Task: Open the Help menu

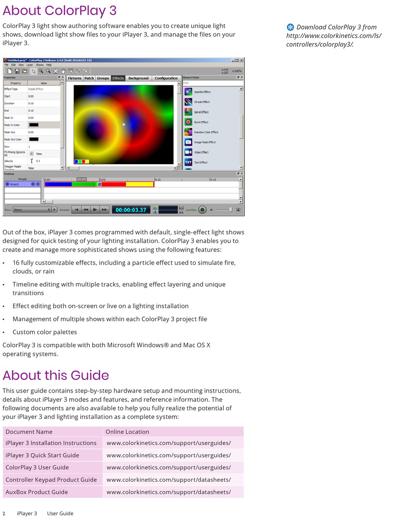Action: click(49, 65)
